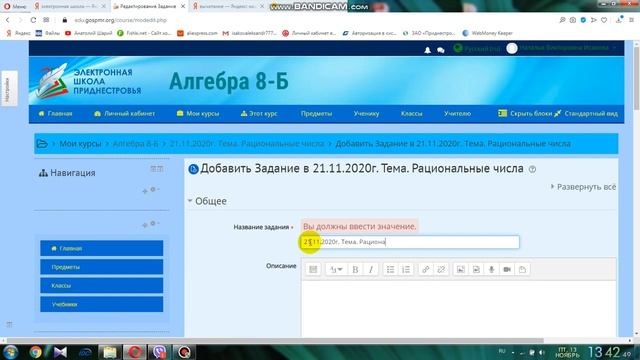Screen dimensions: 640x360
Task: Click Opera snapshot camera icon
Action: pyautogui.click(x=573, y=20)
